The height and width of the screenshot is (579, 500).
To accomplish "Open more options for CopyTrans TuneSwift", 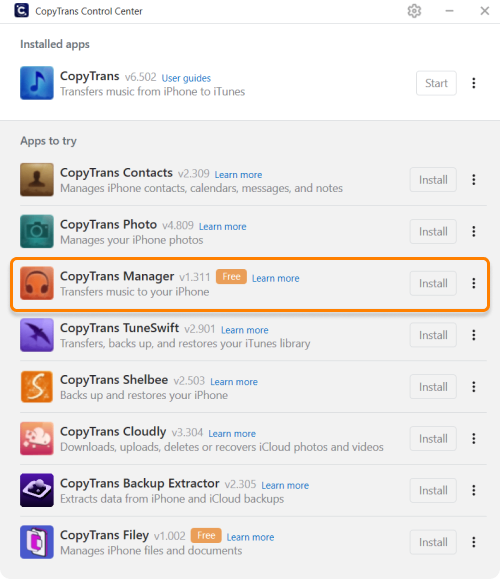I will click(474, 335).
